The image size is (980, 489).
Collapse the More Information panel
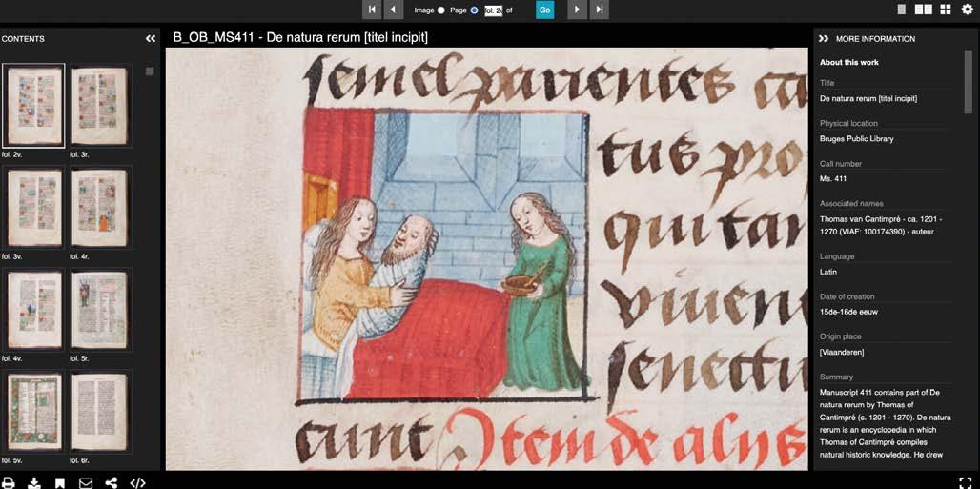click(823, 39)
